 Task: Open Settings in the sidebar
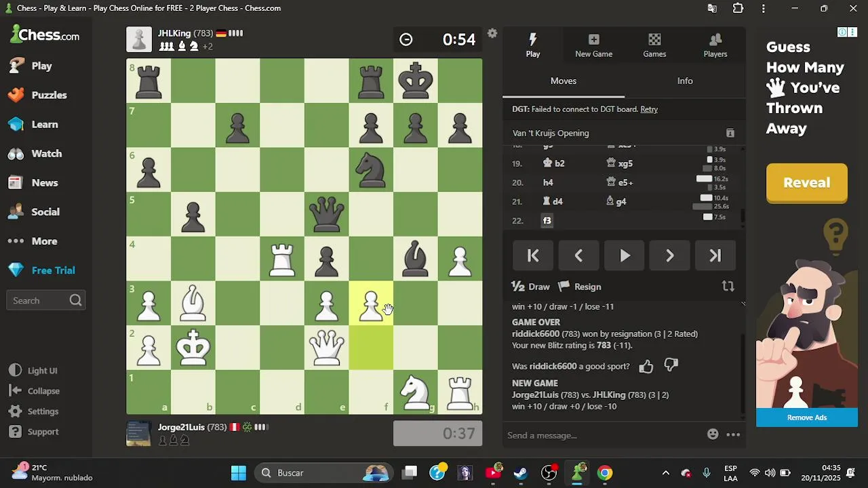point(34,411)
